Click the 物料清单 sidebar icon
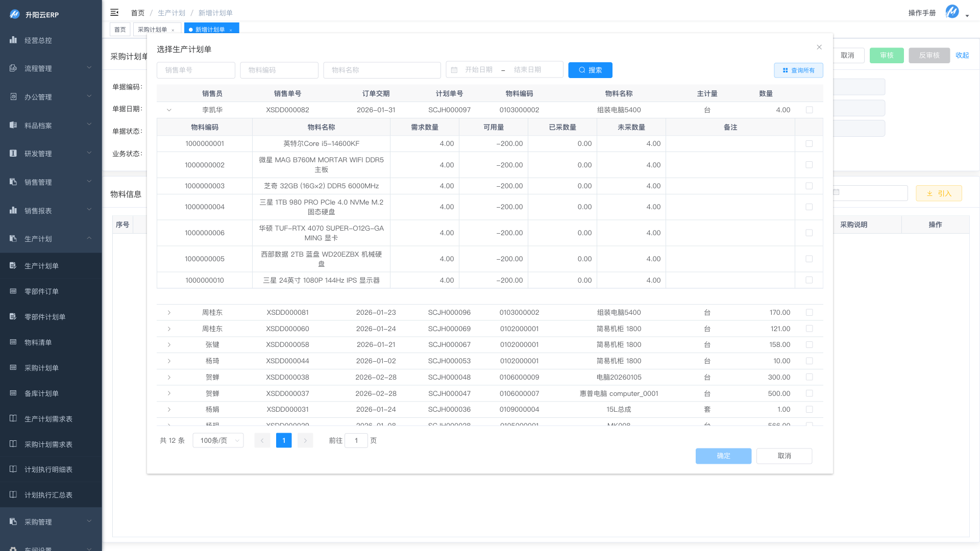This screenshot has height=551, width=980. (13, 342)
